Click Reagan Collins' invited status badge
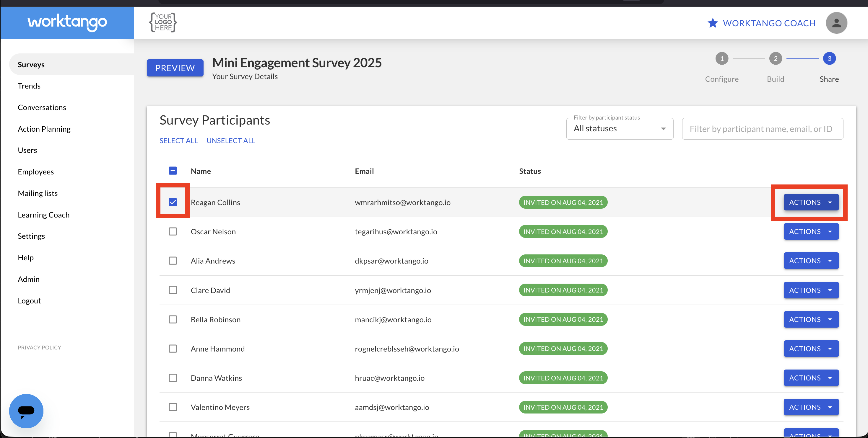 click(563, 202)
